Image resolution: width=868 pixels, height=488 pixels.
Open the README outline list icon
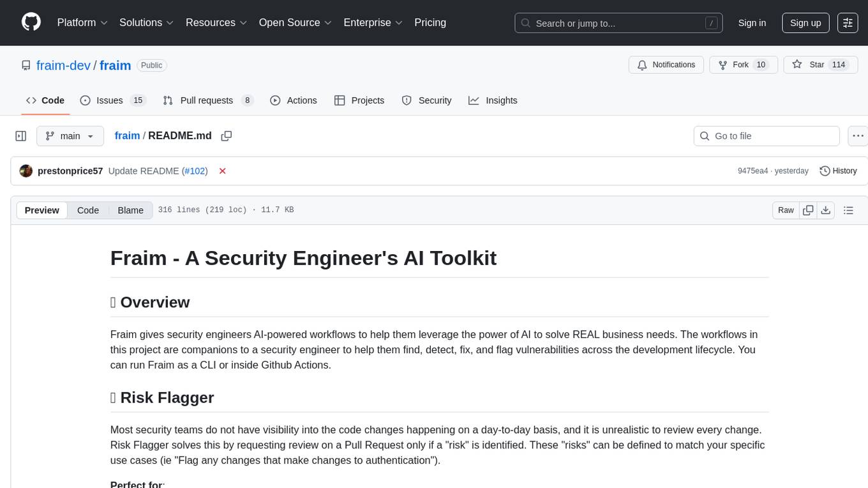[848, 210]
